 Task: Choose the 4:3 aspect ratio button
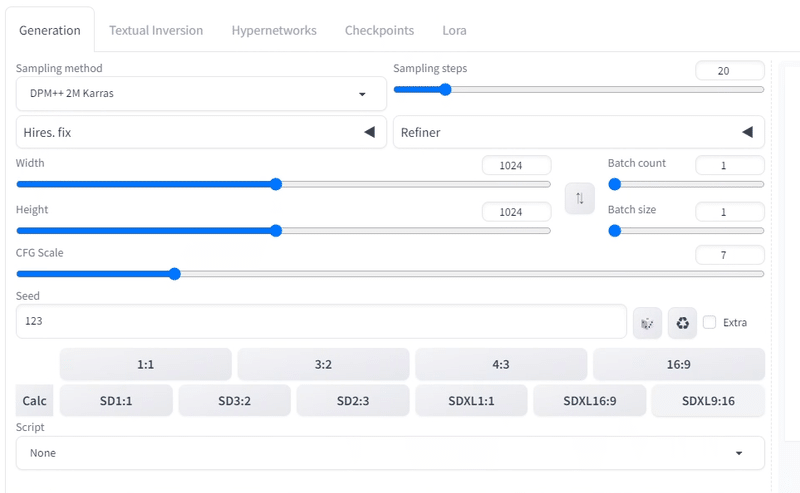(x=501, y=364)
